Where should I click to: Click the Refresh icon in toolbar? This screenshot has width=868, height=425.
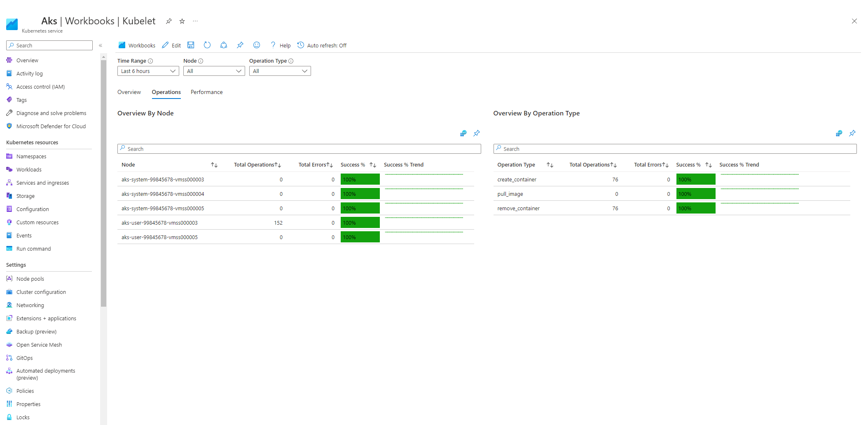coord(207,45)
